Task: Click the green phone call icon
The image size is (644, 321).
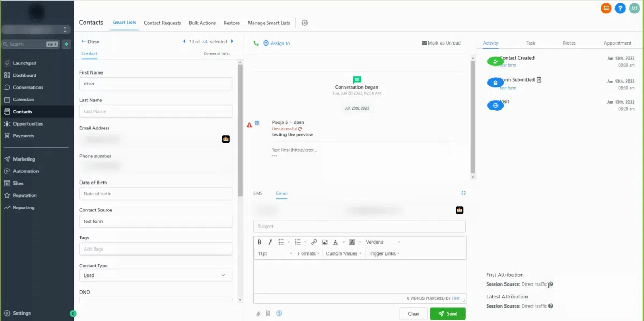Action: click(256, 43)
